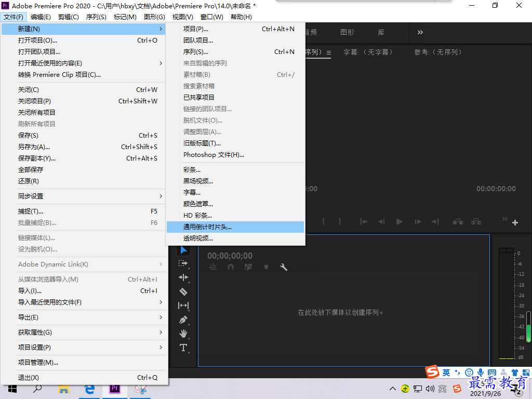Open Microsoft Edge from taskbar
This screenshot has height=399, width=532.
pyautogui.click(x=89, y=389)
